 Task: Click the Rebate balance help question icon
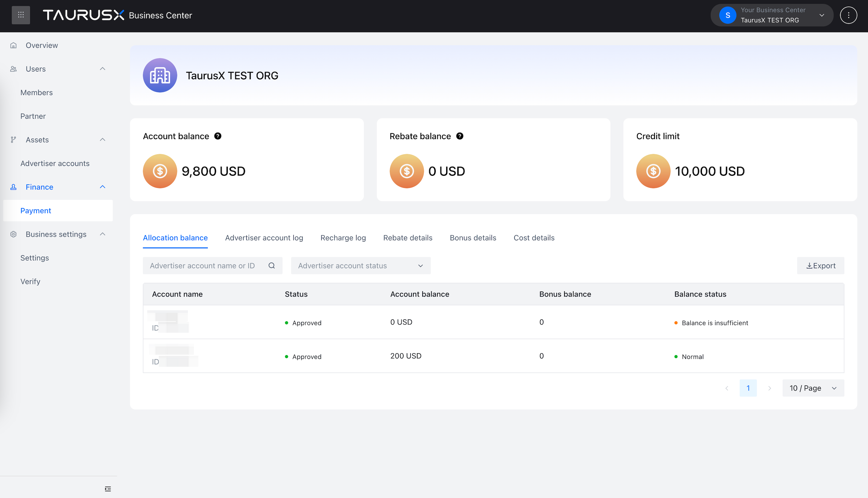click(x=460, y=136)
